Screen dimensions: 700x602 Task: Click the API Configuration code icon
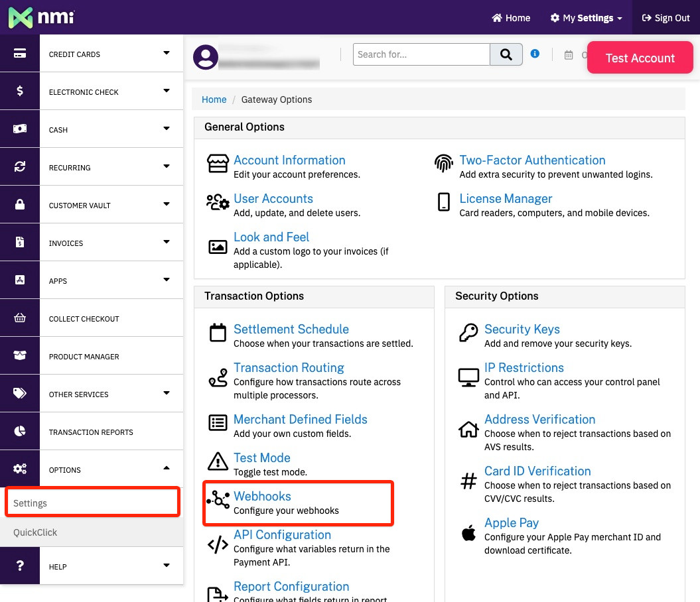218,544
